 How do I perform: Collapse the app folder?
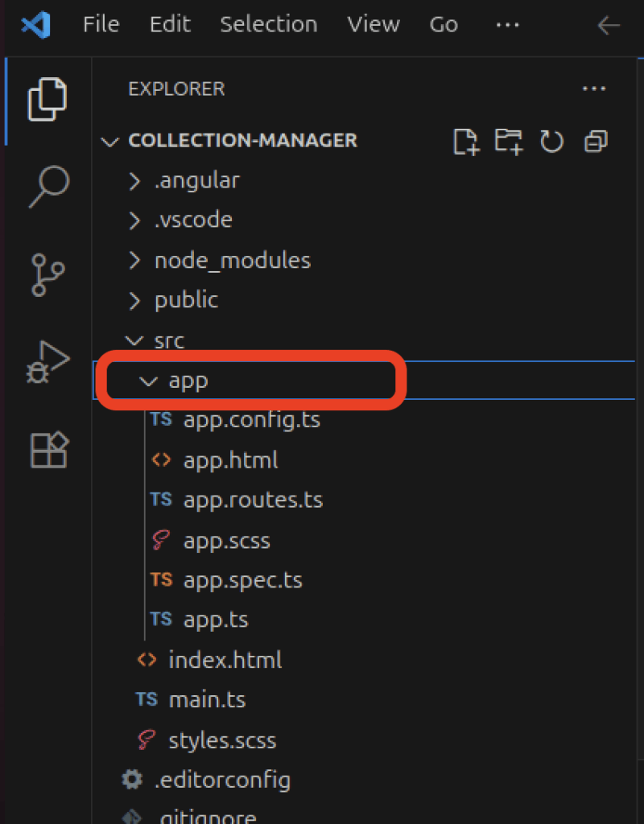click(x=188, y=381)
